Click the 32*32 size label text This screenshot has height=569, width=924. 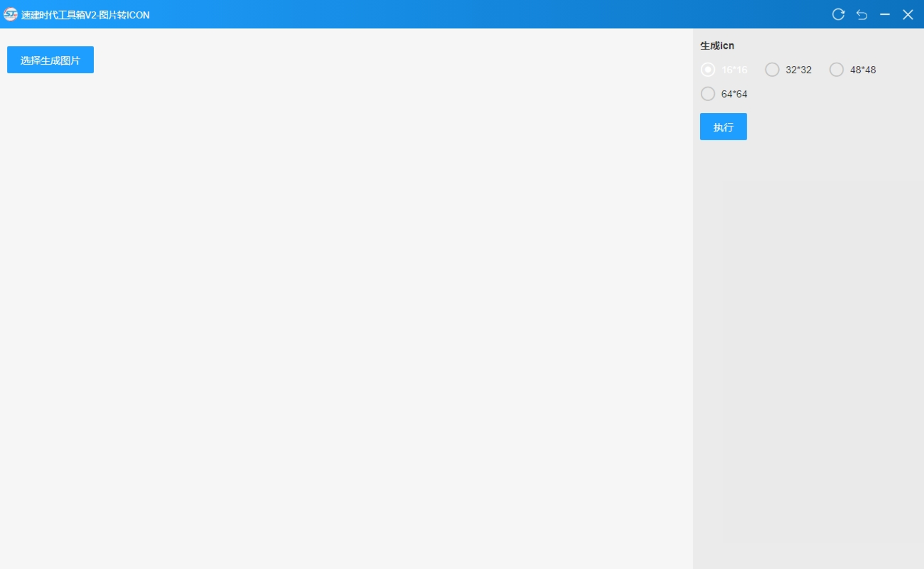click(798, 70)
